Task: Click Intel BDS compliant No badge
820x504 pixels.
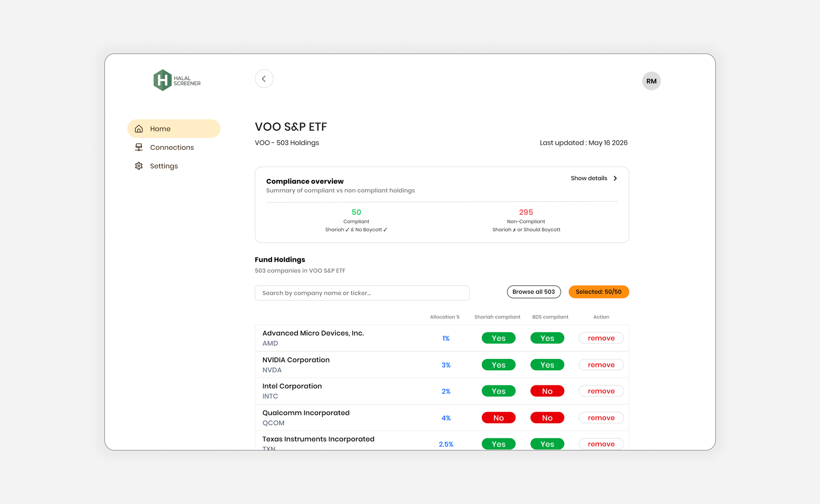Action: (x=547, y=391)
